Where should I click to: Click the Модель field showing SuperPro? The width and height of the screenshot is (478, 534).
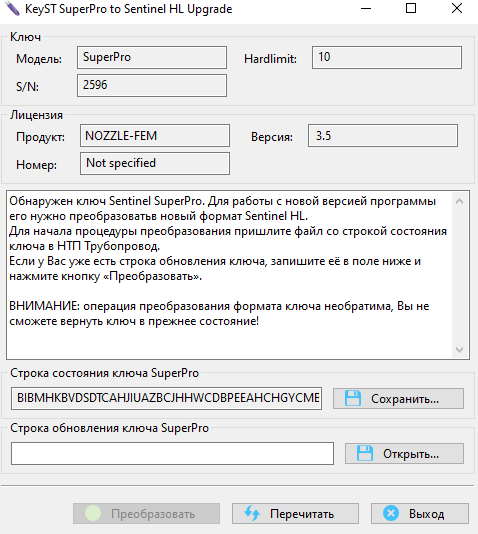pos(152,58)
